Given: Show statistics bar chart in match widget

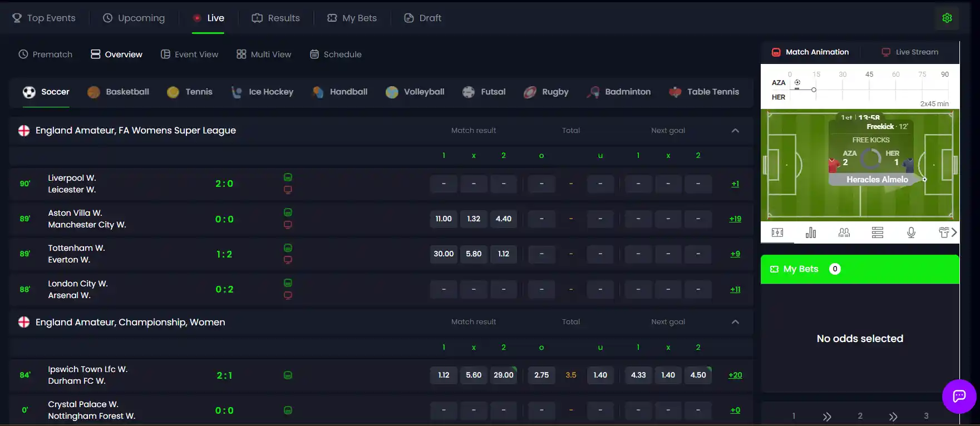Looking at the screenshot, I should [x=811, y=232].
